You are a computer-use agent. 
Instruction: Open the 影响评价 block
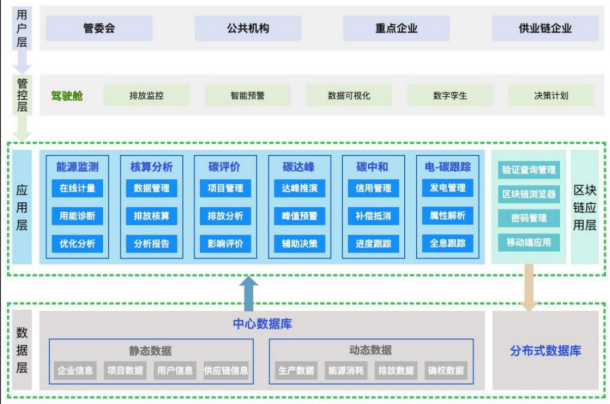[225, 244]
